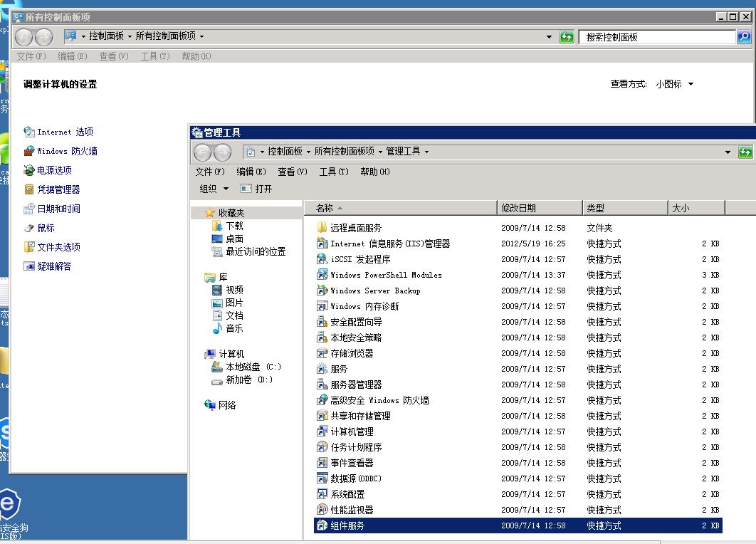This screenshot has height=544, width=756.
Task: Select 本地磁盘 (C:) in navigation pane
Action: point(253,367)
